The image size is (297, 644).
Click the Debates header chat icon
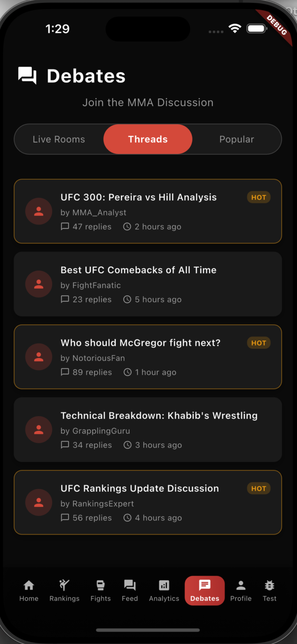point(27,75)
